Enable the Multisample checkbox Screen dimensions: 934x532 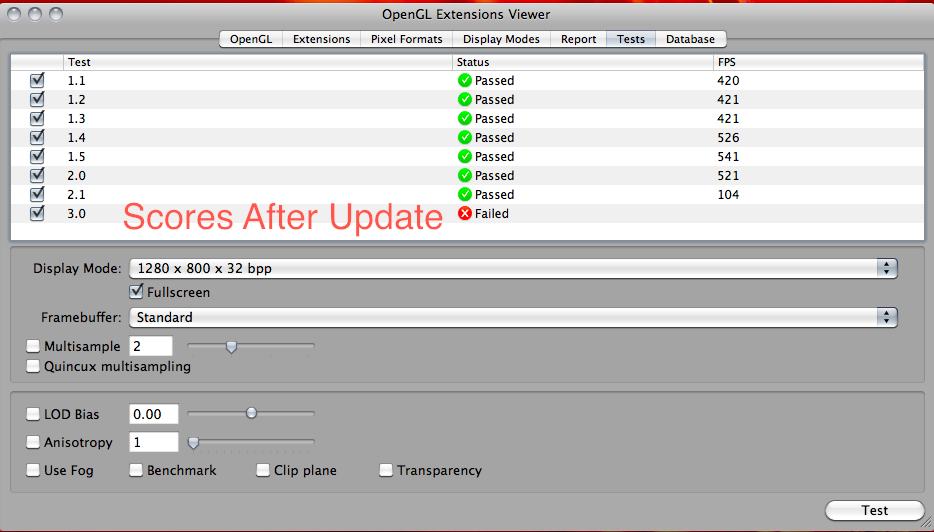[x=33, y=346]
